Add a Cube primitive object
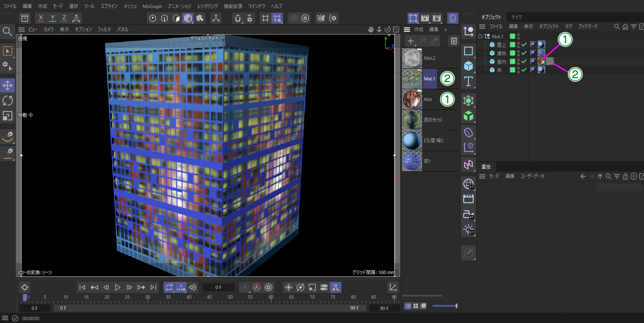This screenshot has height=323, width=644. tap(468, 66)
